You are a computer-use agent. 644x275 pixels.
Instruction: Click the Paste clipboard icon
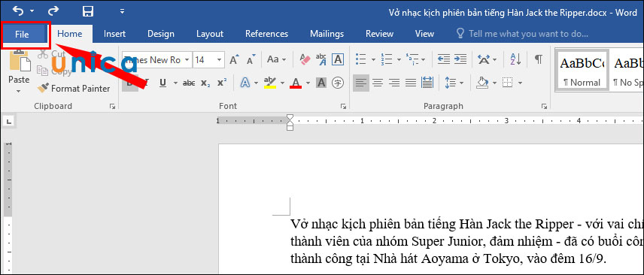20,62
